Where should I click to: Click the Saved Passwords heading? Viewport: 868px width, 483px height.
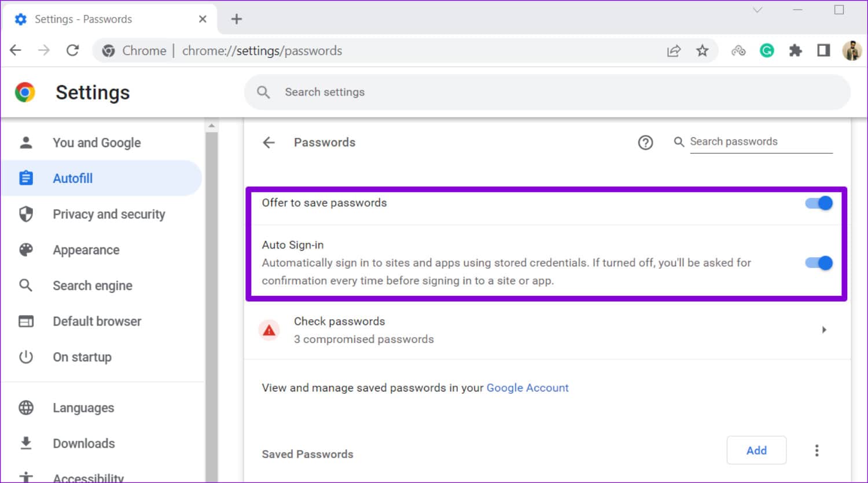[307, 455]
